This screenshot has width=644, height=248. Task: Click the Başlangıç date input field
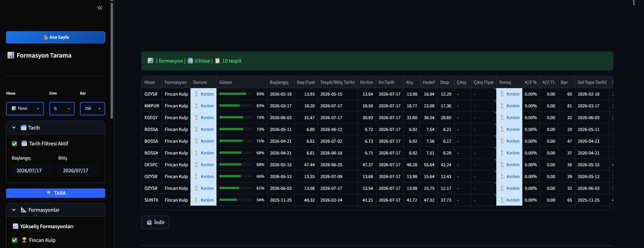32,170
